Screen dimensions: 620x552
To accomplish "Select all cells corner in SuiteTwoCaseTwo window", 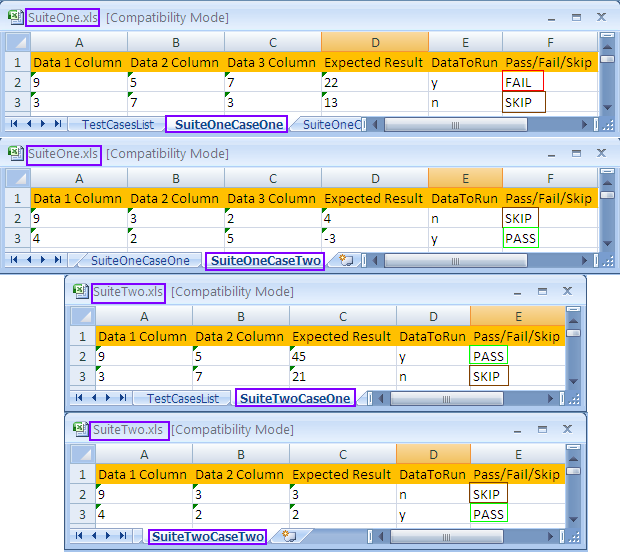I will click(83, 454).
